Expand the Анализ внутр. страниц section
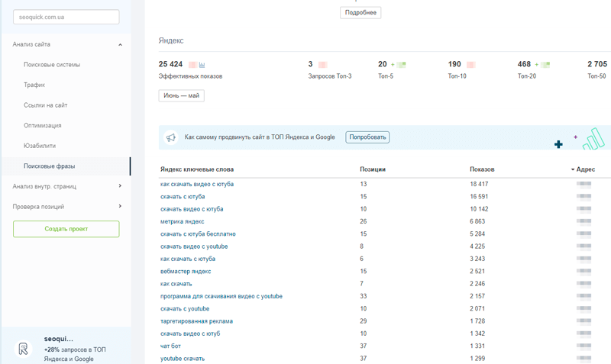611x364 pixels. (x=120, y=186)
